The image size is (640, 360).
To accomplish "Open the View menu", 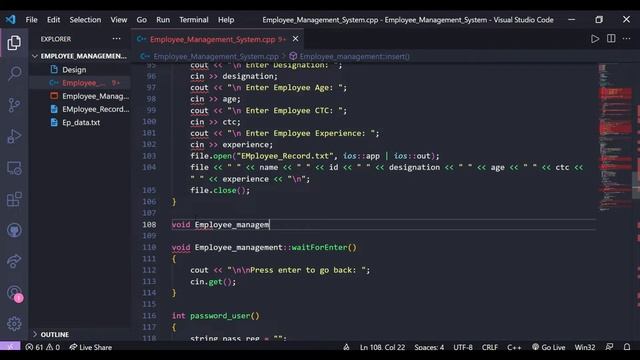I will [119, 20].
